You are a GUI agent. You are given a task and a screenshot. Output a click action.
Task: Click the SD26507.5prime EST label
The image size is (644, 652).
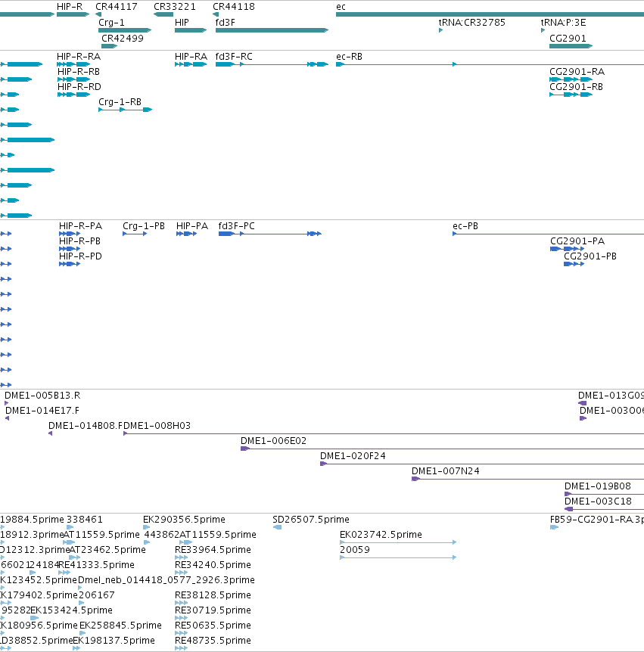pyautogui.click(x=311, y=520)
